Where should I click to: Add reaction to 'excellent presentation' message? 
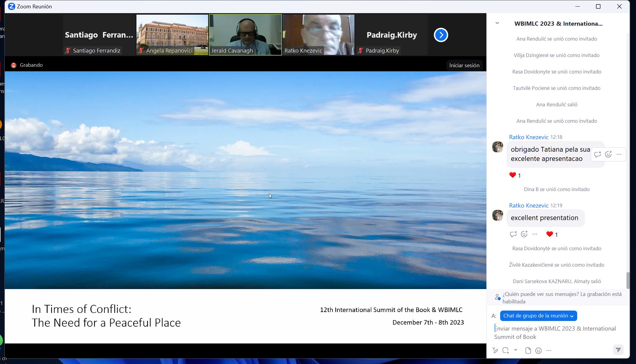point(524,234)
